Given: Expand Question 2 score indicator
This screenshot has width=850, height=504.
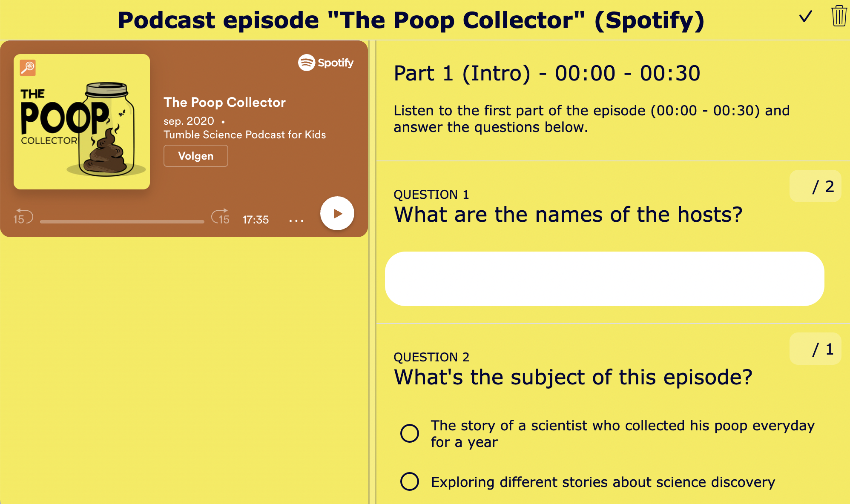Looking at the screenshot, I should coord(814,349).
